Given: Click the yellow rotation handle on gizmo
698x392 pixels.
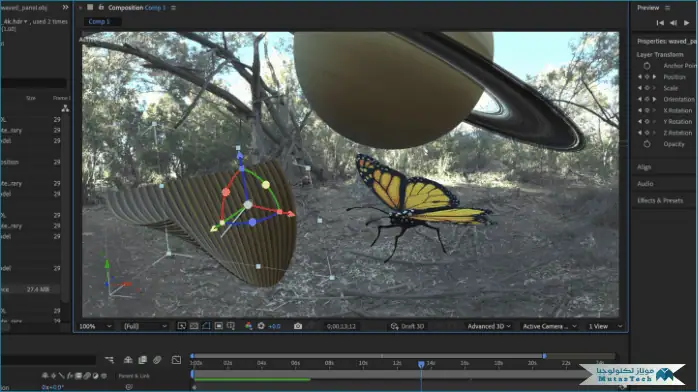Looking at the screenshot, I should point(266,184).
